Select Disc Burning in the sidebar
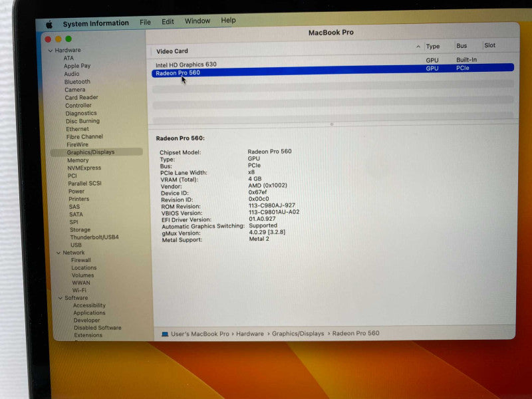The width and height of the screenshot is (532, 399). pos(82,121)
